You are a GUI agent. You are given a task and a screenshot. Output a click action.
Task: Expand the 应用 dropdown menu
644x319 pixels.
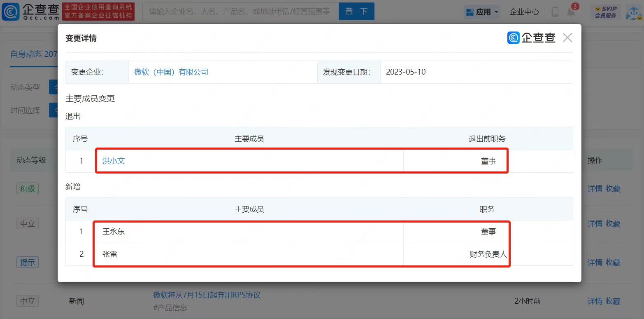click(x=482, y=12)
